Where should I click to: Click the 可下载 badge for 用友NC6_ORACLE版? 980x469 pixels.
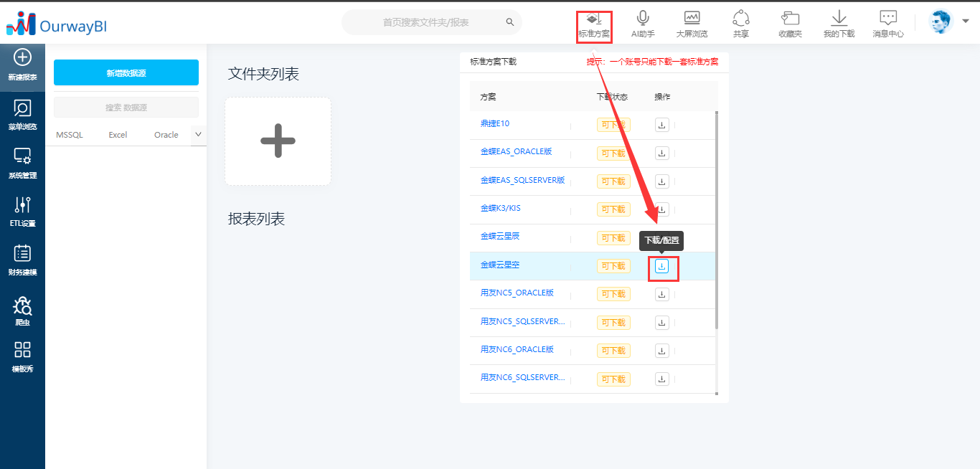[x=613, y=351]
